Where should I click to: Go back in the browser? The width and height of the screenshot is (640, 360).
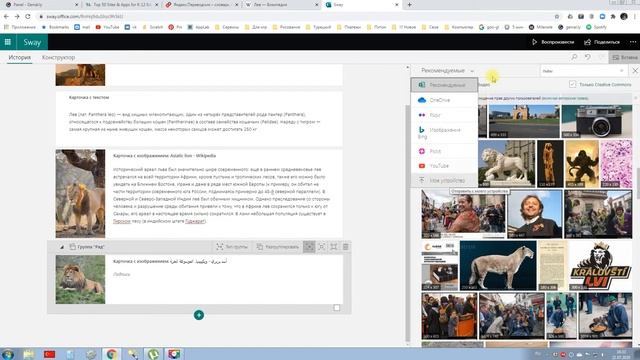pos(6,16)
